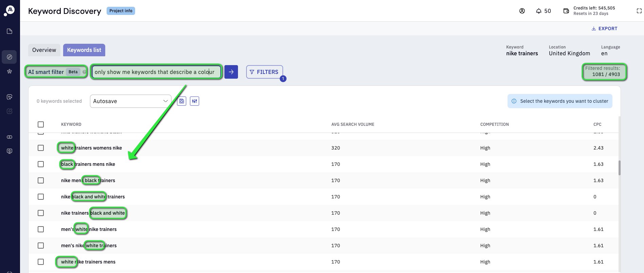Focus the AI smart filter text field
The image size is (644, 273).
[x=157, y=72]
